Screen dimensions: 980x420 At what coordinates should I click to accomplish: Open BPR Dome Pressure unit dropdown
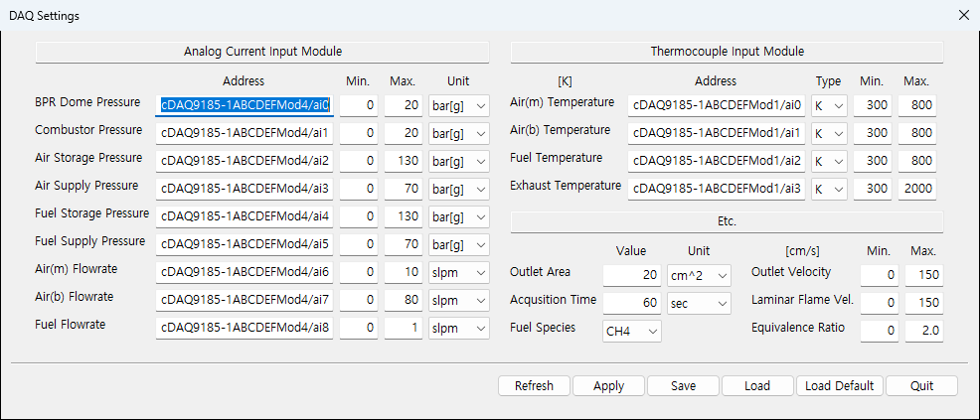click(459, 106)
